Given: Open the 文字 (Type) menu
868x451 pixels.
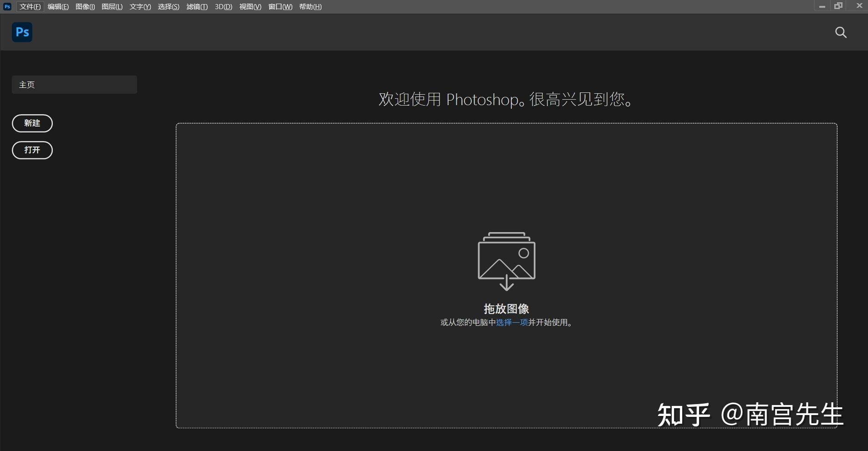Looking at the screenshot, I should [x=139, y=6].
